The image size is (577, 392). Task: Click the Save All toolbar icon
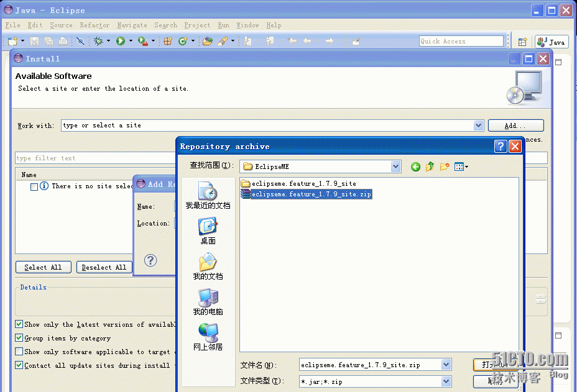[x=48, y=41]
